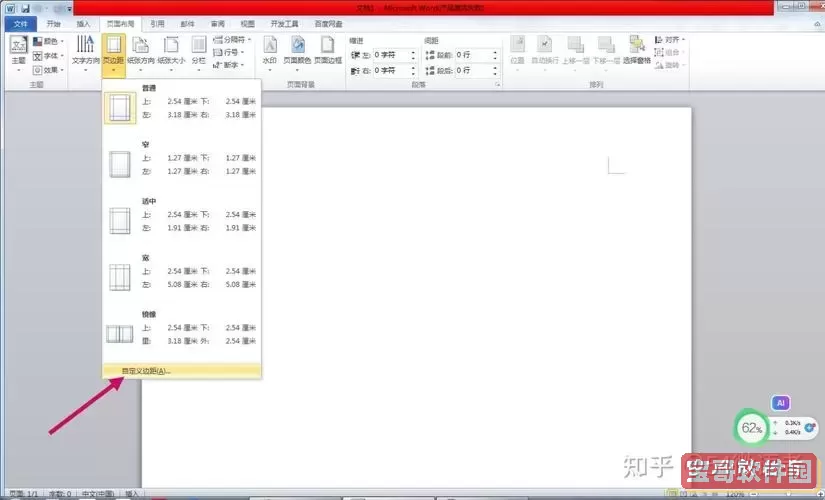Open theme 效果 (Effects) dropdown
The image size is (825, 500).
pos(48,69)
